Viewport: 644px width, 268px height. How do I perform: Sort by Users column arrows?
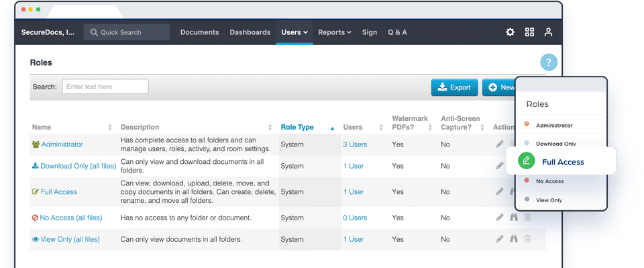tap(381, 128)
